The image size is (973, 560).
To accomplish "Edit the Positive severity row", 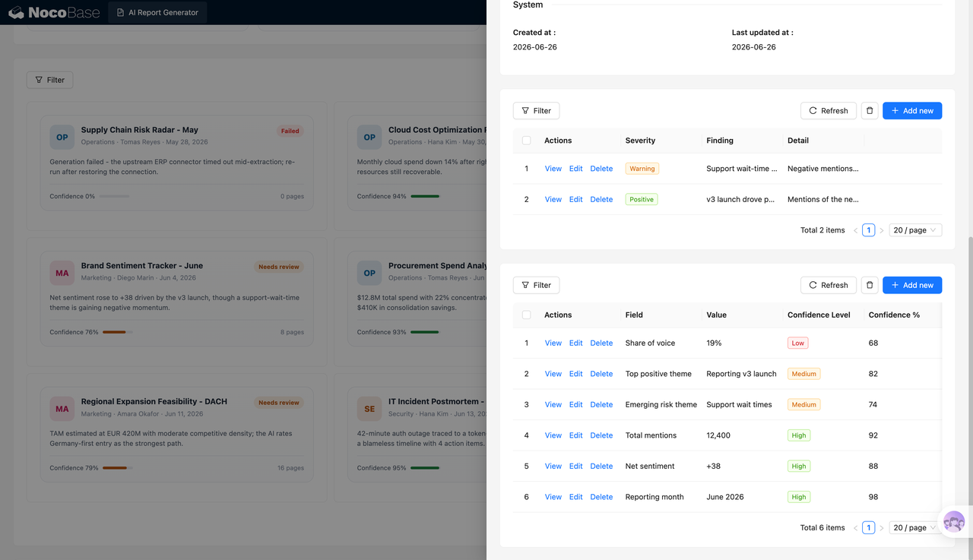I will tap(575, 199).
